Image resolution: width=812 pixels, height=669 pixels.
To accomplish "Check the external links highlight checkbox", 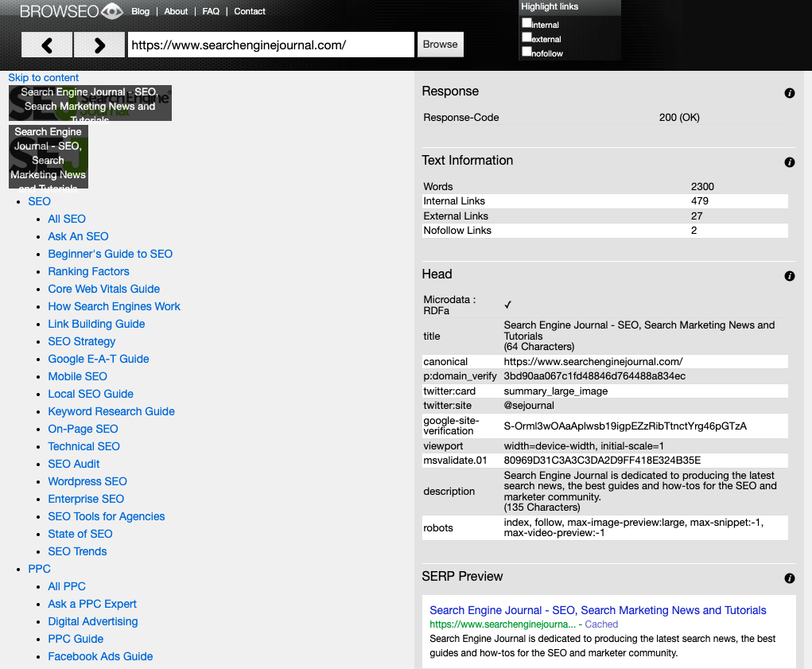I will [526, 37].
